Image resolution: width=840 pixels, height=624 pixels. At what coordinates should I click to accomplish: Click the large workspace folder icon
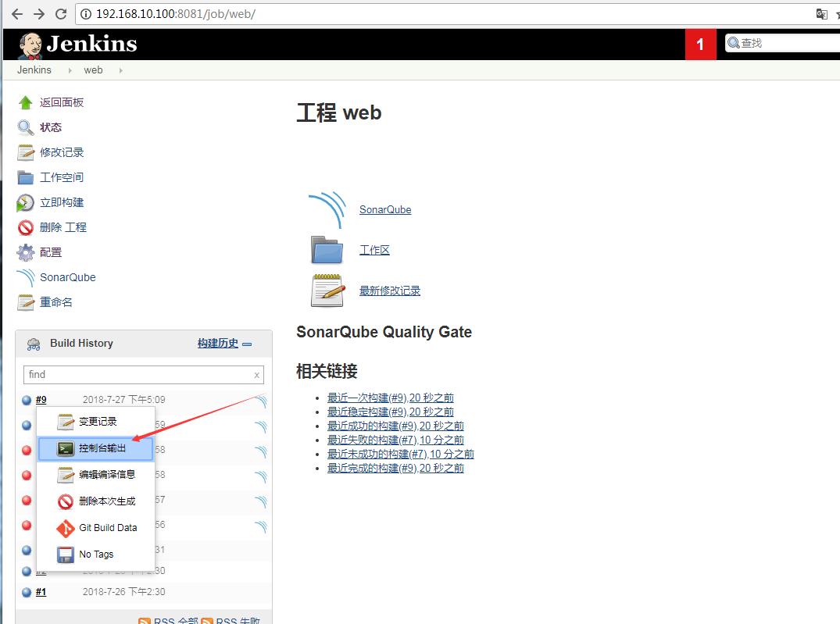[327, 251]
